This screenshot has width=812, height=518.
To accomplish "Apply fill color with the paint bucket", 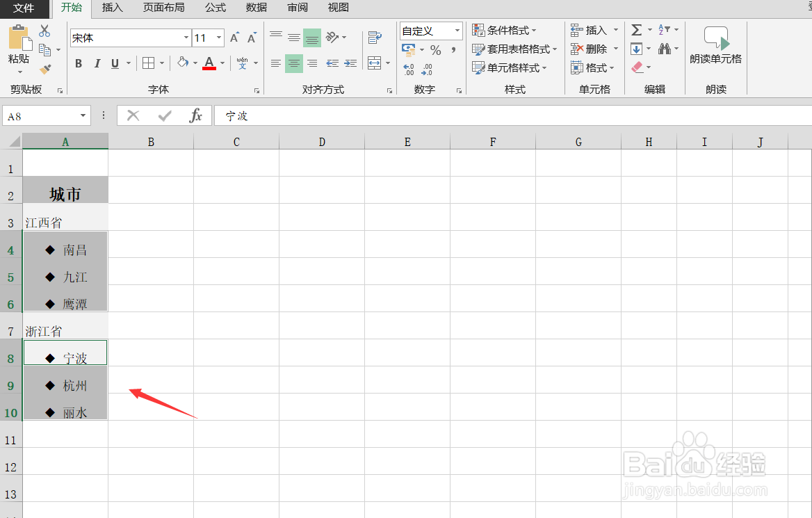I will pyautogui.click(x=182, y=63).
